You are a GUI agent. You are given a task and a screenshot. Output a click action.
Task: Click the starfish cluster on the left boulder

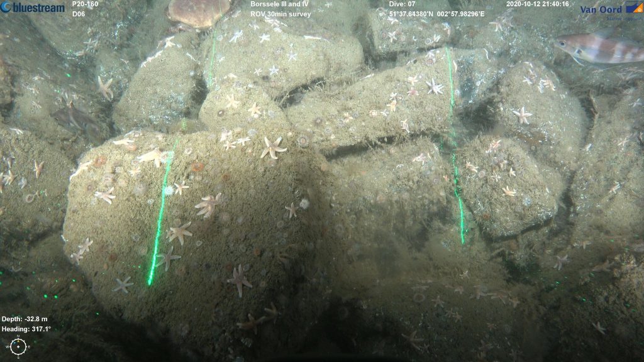coord(208,204)
